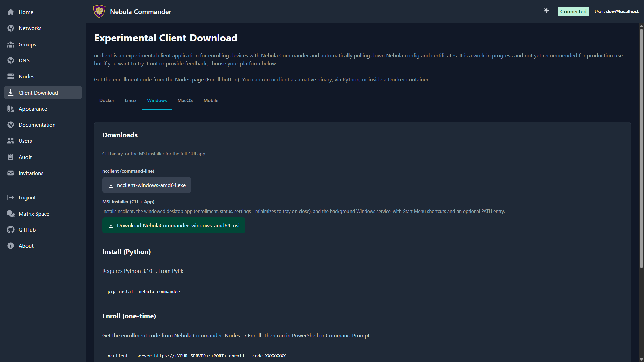Click scrollbar down arrow
This screenshot has height=362, width=644.
(x=641, y=359)
